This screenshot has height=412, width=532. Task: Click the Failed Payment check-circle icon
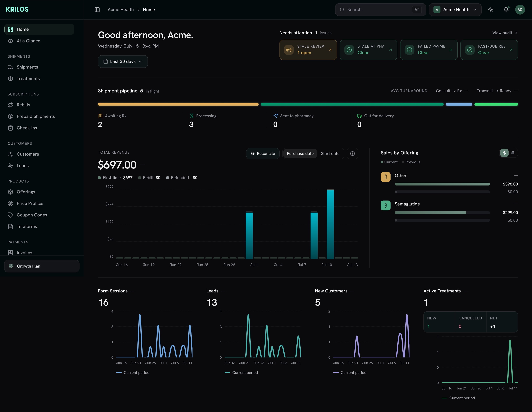pos(409,50)
